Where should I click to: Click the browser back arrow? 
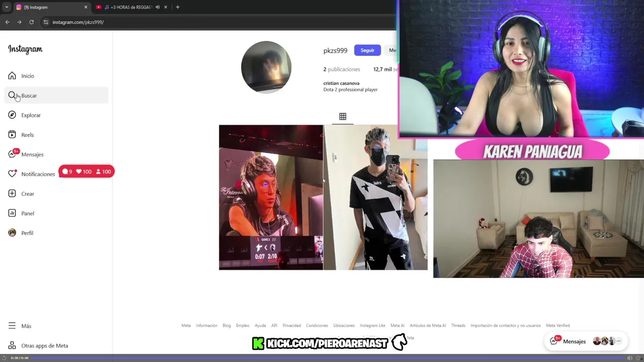pyautogui.click(x=7, y=22)
